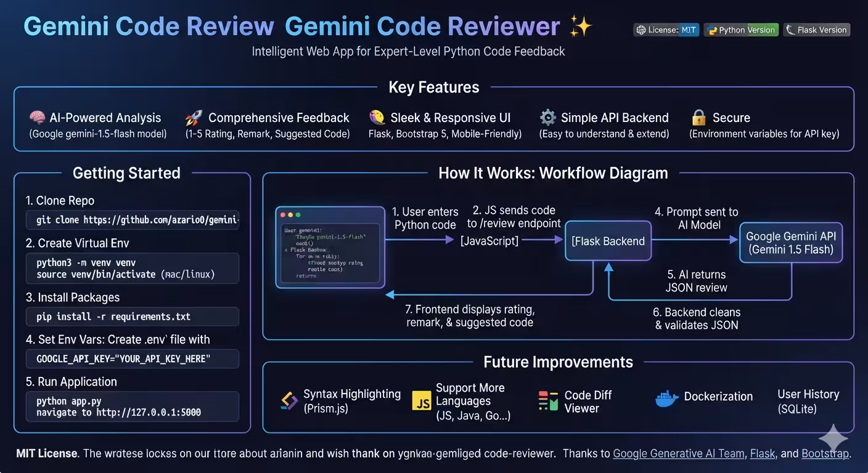Image resolution: width=868 pixels, height=473 pixels.
Task: Click the code editor window thumbnail
Action: 330,248
